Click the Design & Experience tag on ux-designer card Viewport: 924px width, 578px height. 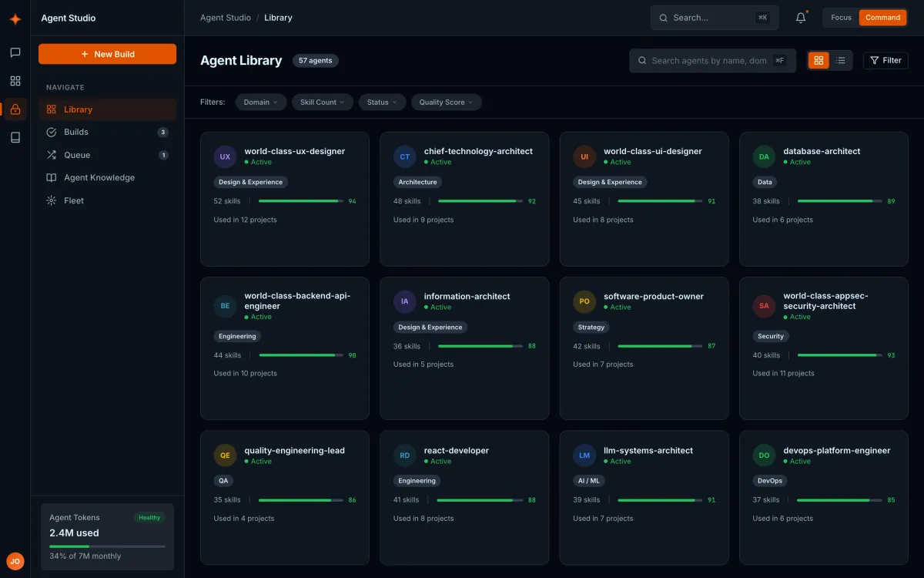249,183
